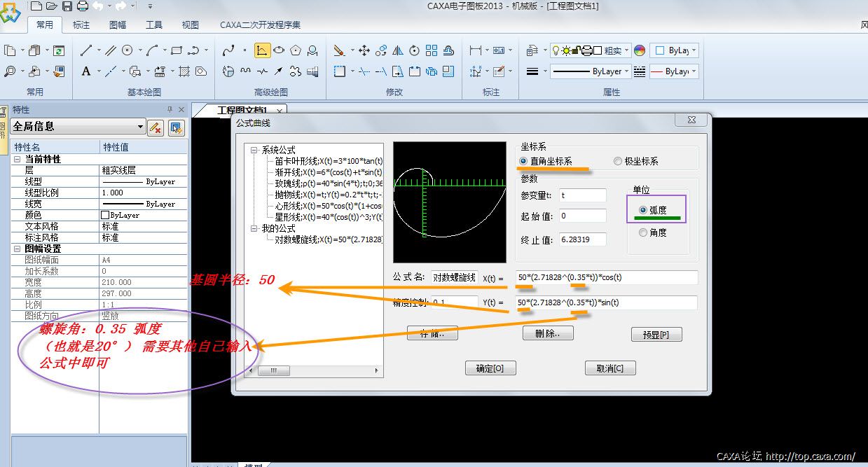Select the 直角坐标系 radio button
The height and width of the screenshot is (467, 868).
tap(523, 161)
